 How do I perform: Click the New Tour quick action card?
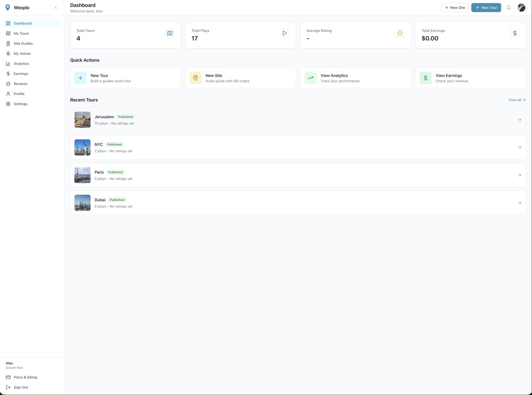[125, 78]
